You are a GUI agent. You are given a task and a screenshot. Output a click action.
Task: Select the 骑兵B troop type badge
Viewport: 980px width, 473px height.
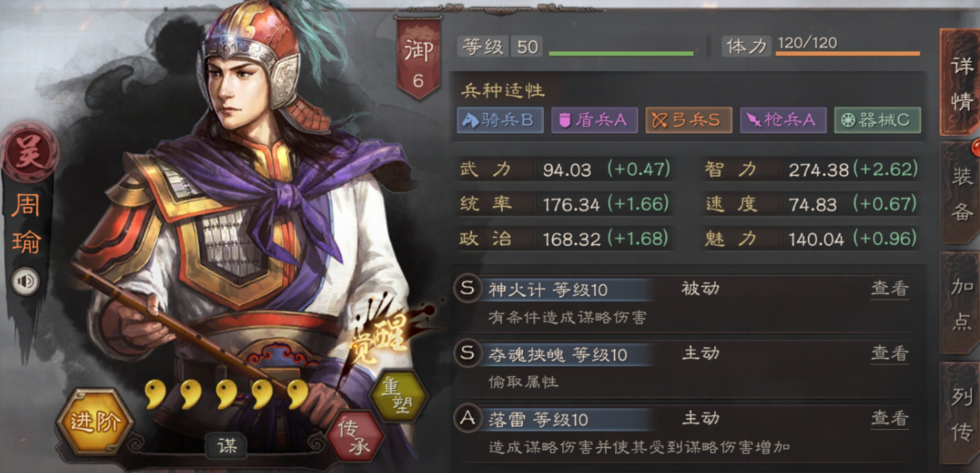click(x=500, y=120)
